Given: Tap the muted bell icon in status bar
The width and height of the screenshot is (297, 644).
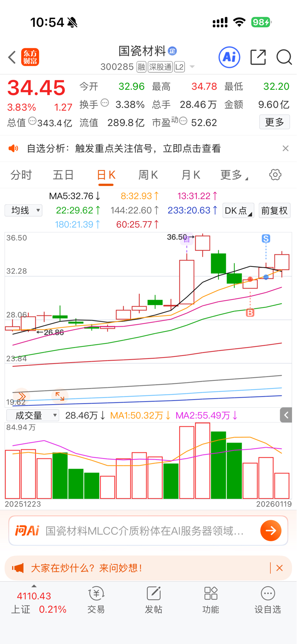Looking at the screenshot, I should pos(72,22).
